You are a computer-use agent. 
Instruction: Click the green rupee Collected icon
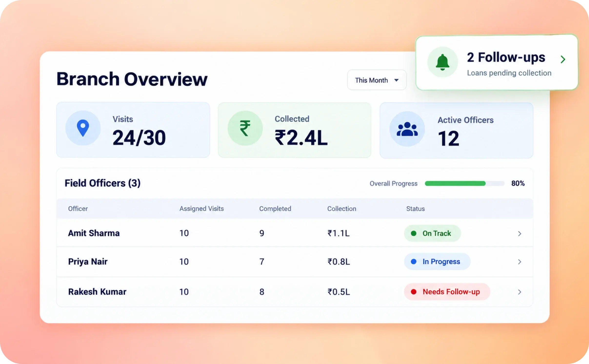245,128
